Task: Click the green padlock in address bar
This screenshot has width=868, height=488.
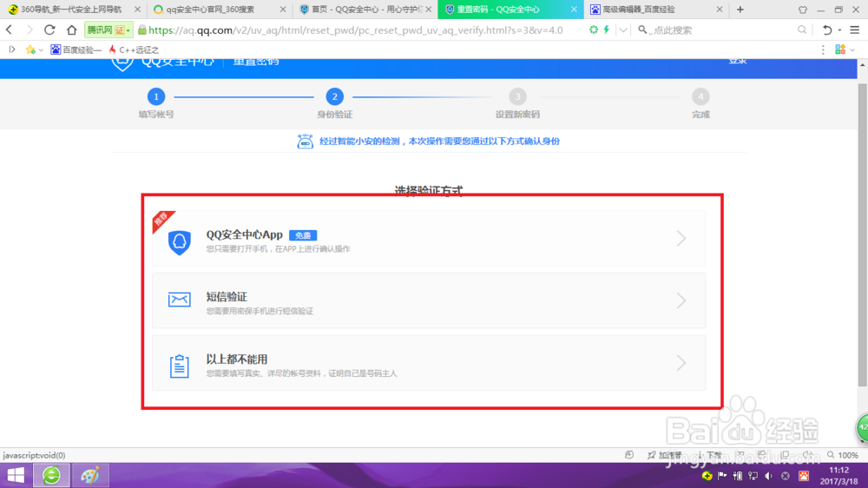Action: coord(142,30)
